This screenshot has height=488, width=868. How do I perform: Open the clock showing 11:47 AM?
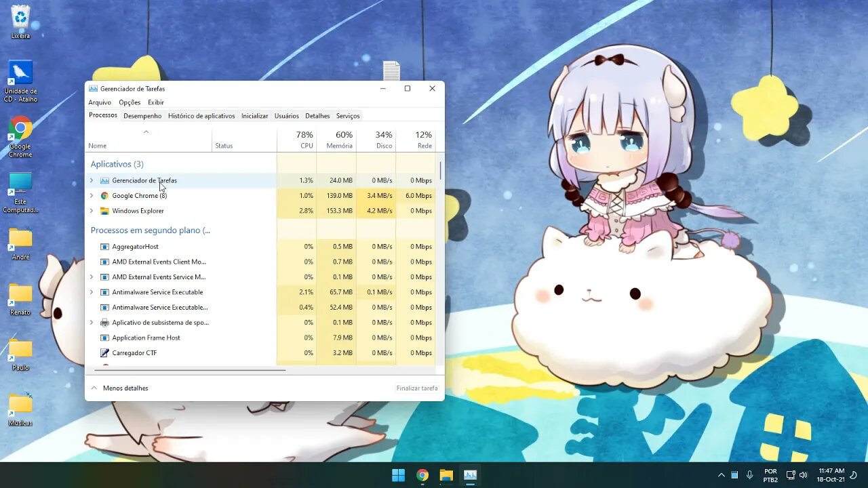point(831,475)
